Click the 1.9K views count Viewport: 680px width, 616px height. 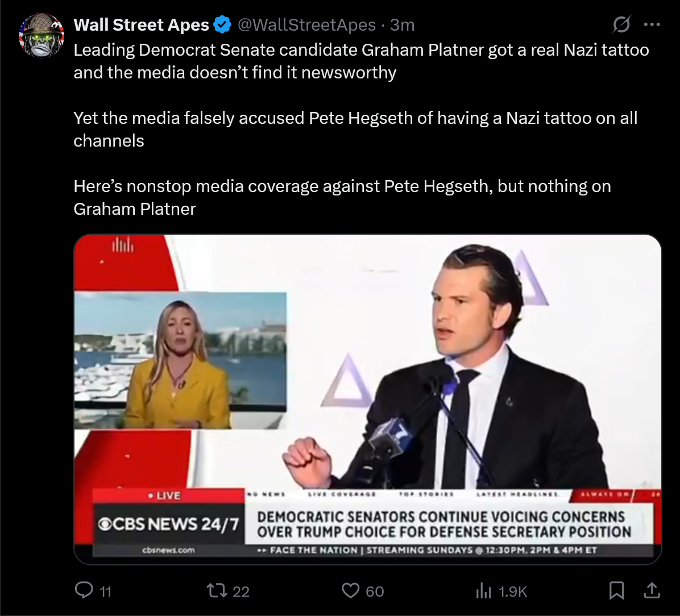pos(513,592)
